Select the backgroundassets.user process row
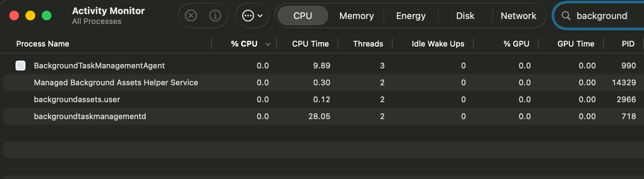Viewport: 644px width, 179px height. pyautogui.click(x=77, y=99)
